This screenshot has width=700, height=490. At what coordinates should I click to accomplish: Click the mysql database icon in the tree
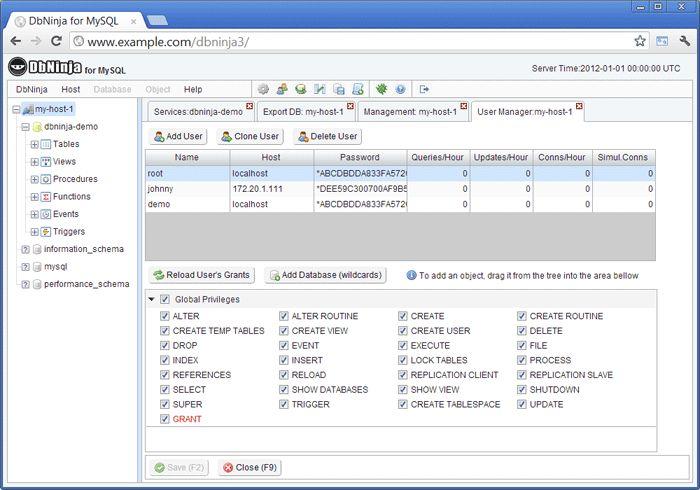[x=36, y=267]
